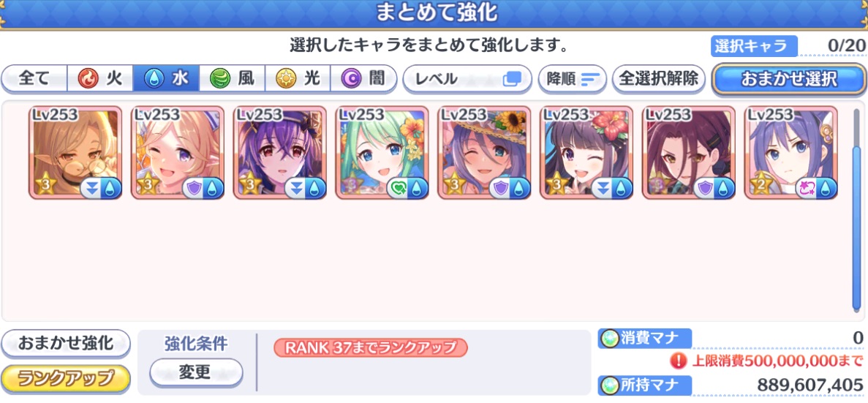Open 変更 to change enhancement conditions
This screenshot has width=868, height=403.
click(196, 372)
